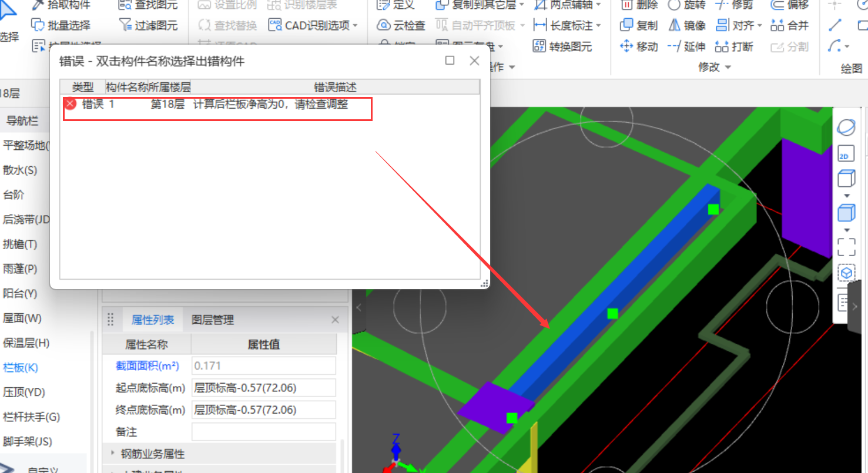The image size is (868, 473).
Task: Select 压顶(YD) in navigation list
Action: coord(24,392)
